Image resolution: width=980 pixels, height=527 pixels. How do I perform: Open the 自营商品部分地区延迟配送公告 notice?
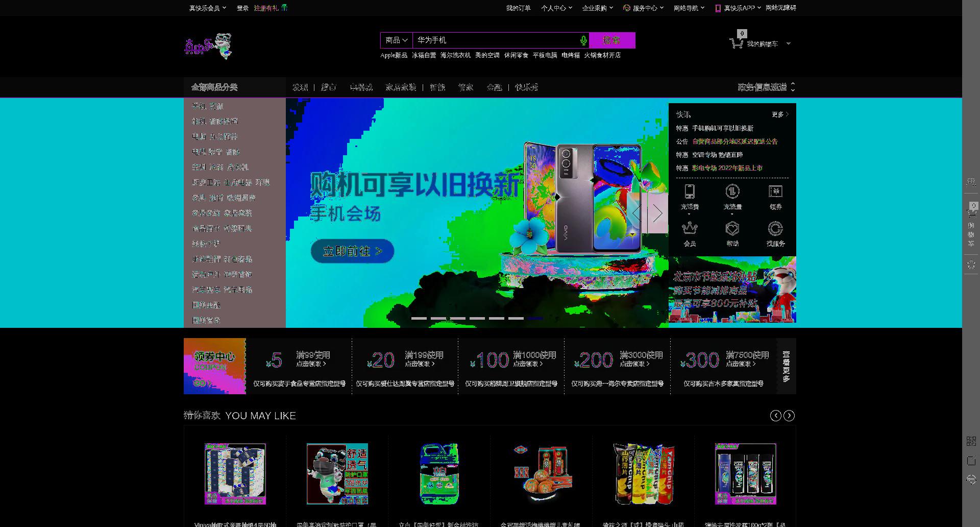click(x=734, y=141)
